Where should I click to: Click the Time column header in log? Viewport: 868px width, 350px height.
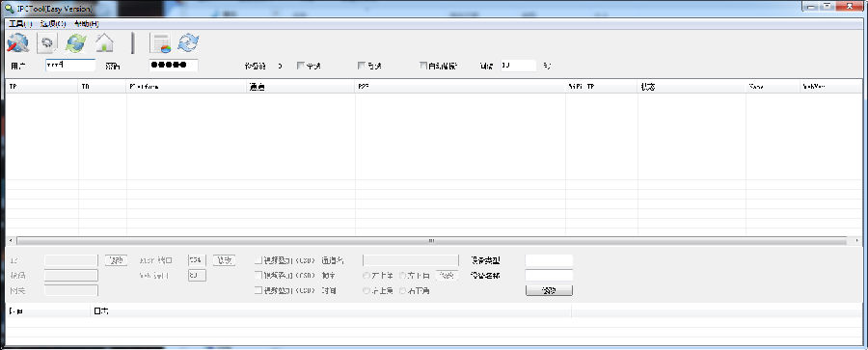47,311
